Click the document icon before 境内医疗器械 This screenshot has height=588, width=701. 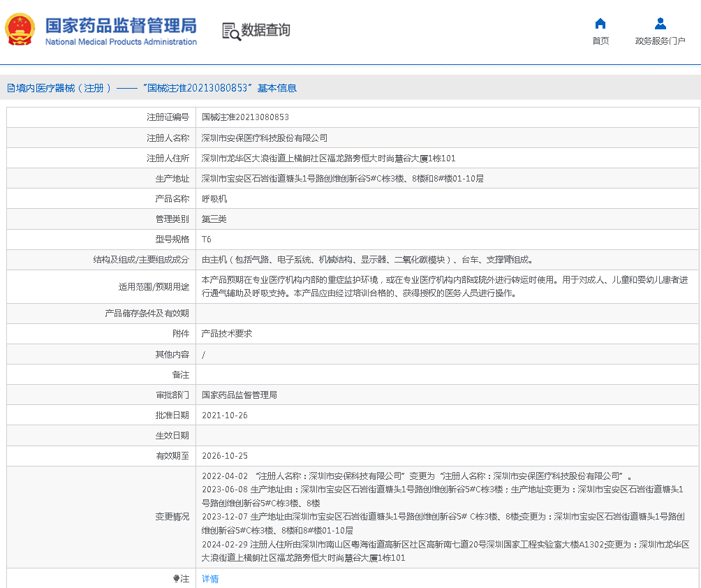tap(10, 88)
